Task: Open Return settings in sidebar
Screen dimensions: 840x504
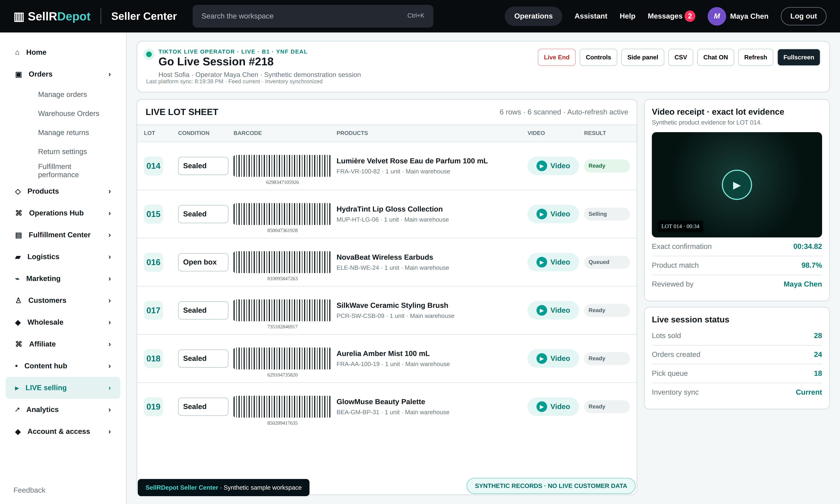Action: pos(63,151)
